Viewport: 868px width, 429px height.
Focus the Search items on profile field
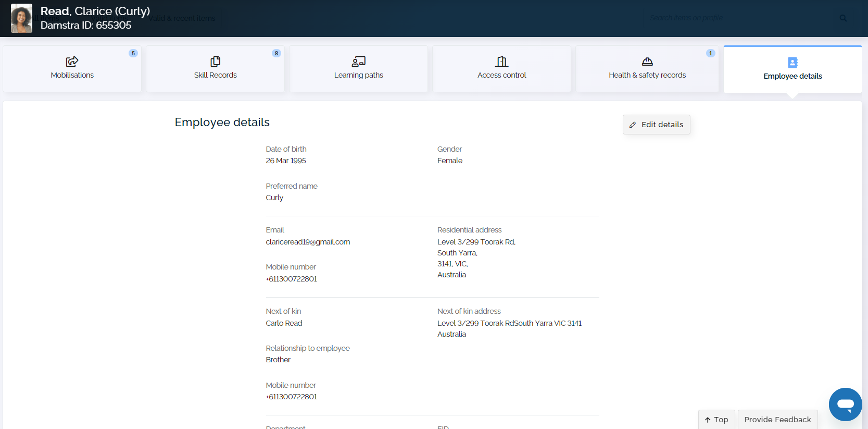coord(739,18)
